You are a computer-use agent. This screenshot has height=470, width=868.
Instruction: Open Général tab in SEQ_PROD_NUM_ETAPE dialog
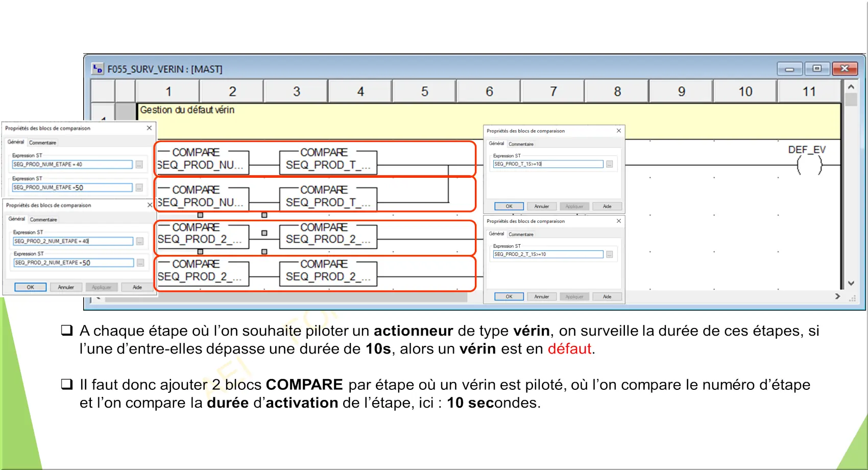click(16, 142)
